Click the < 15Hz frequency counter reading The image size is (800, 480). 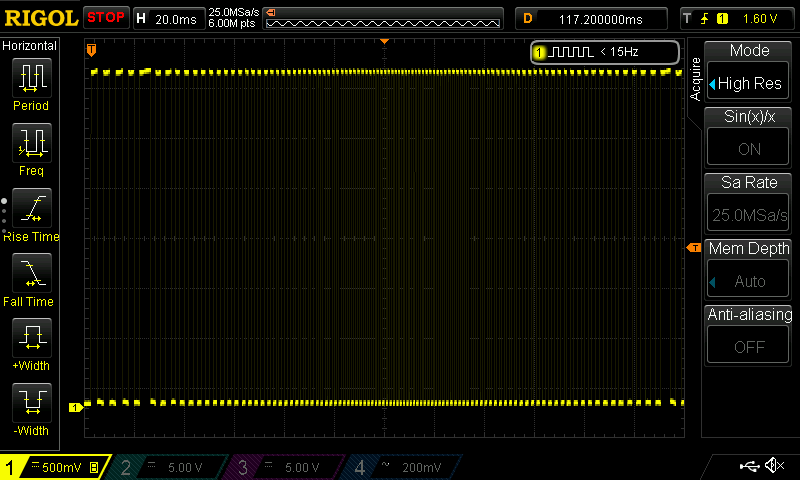click(x=619, y=52)
